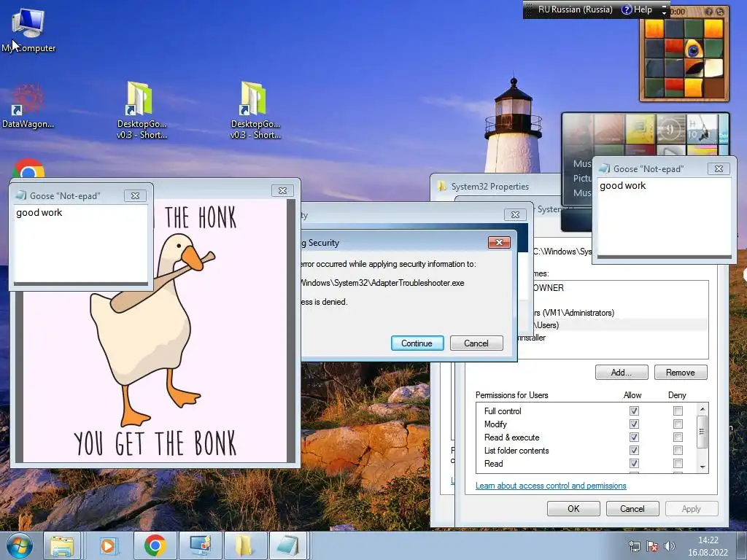Screen dimensions: 747x560
Task: Open the DataWagon desktop shortcut
Action: 28,106
